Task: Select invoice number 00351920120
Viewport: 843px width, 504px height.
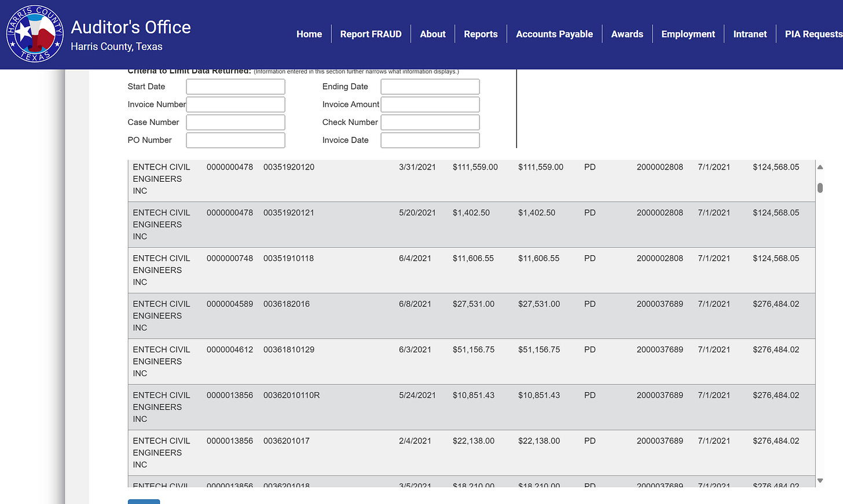Action: point(289,167)
